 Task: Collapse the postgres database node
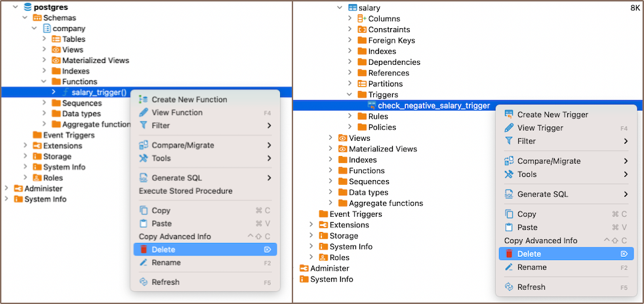point(15,7)
